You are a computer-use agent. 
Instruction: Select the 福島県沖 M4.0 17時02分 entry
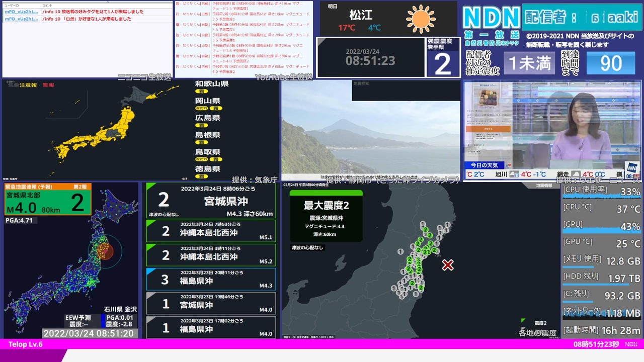(x=211, y=327)
